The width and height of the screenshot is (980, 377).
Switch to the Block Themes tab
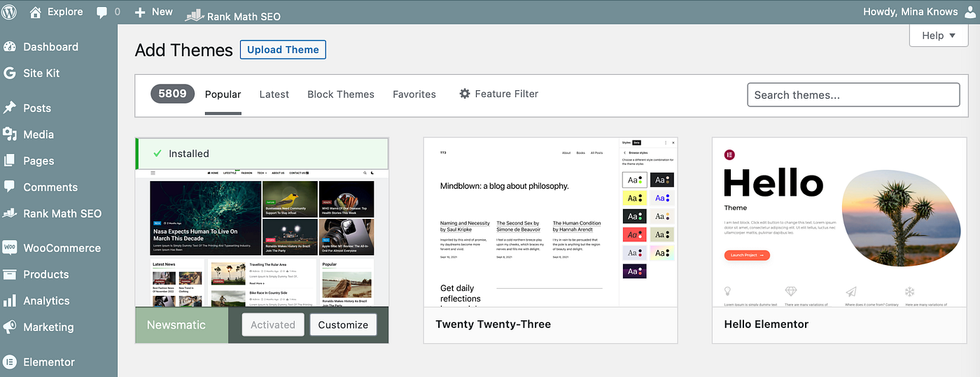tap(341, 94)
